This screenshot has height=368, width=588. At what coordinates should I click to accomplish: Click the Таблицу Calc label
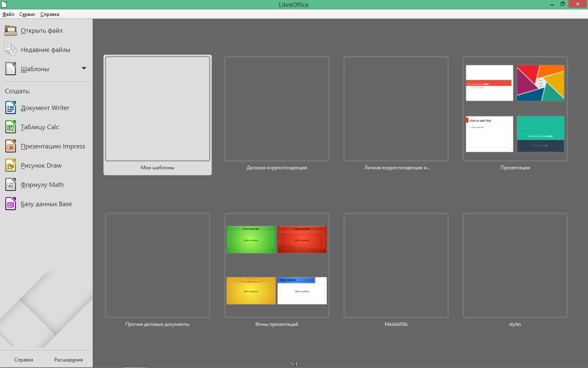point(40,127)
